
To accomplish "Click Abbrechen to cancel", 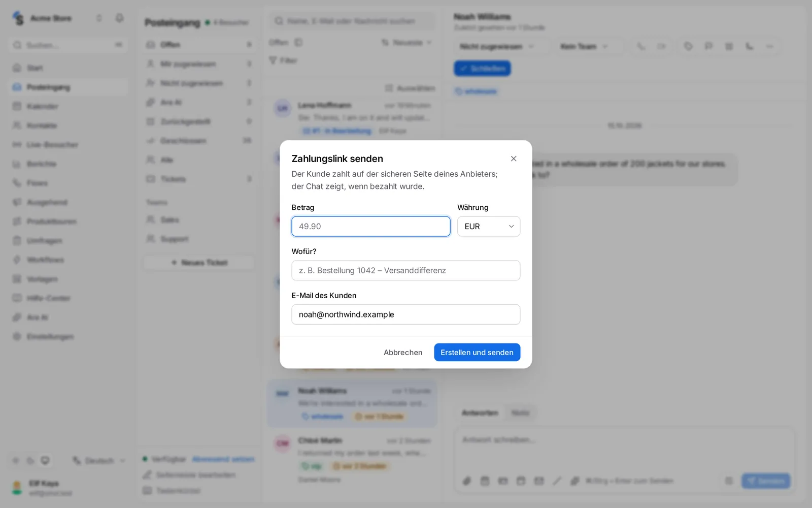I will click(x=403, y=353).
